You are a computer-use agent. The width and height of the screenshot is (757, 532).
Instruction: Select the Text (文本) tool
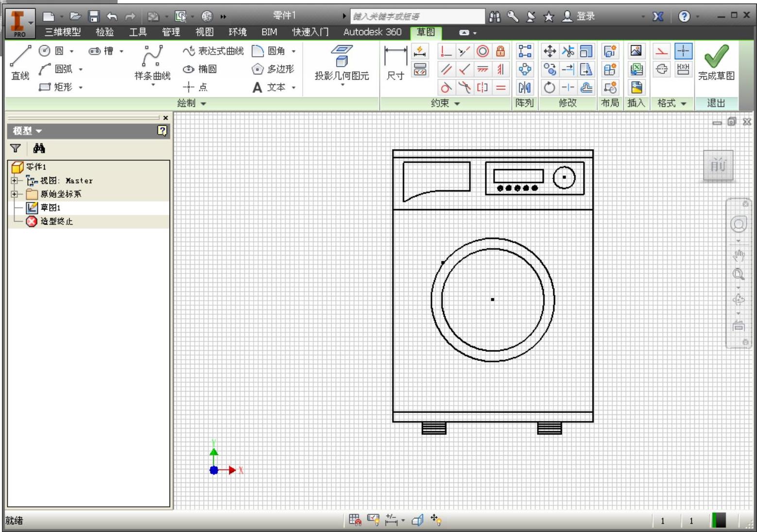pos(269,87)
